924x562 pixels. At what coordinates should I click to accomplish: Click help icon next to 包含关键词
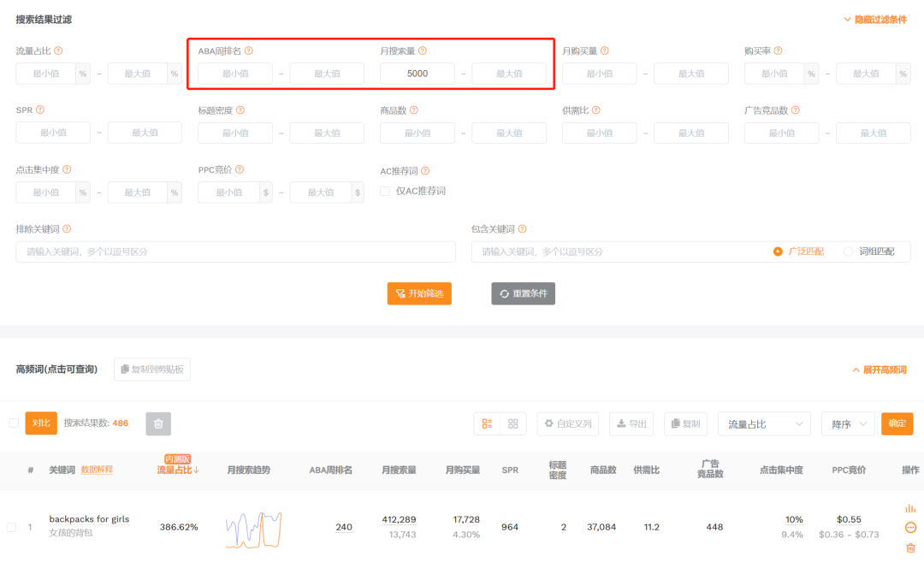click(522, 228)
